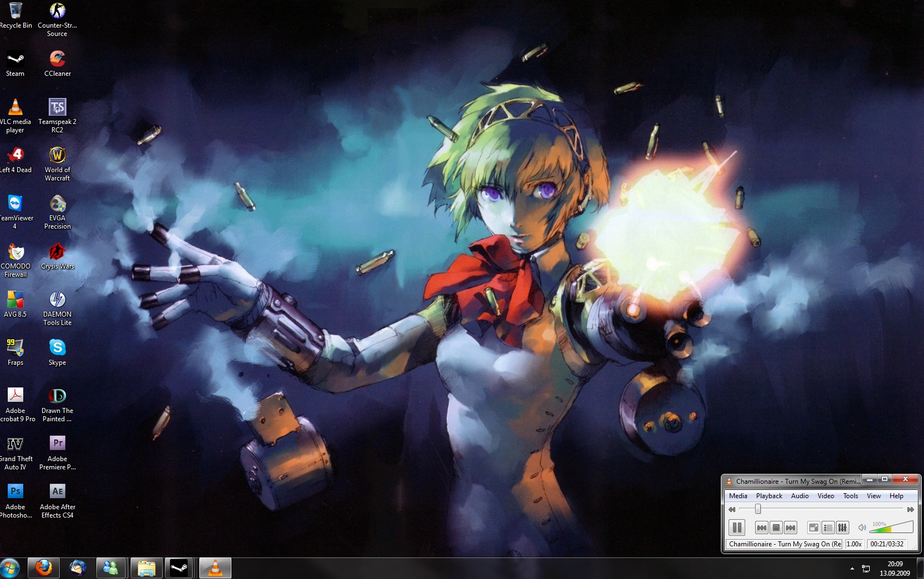
Task: Open the Windows Start menu orb
Action: point(10,568)
